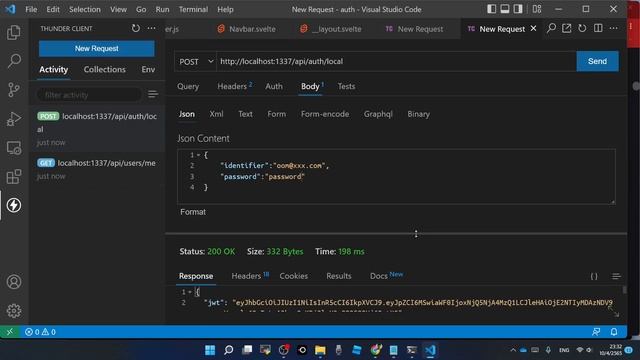Open the customize layout icon
Screen dimensions: 640x360
[537, 9]
